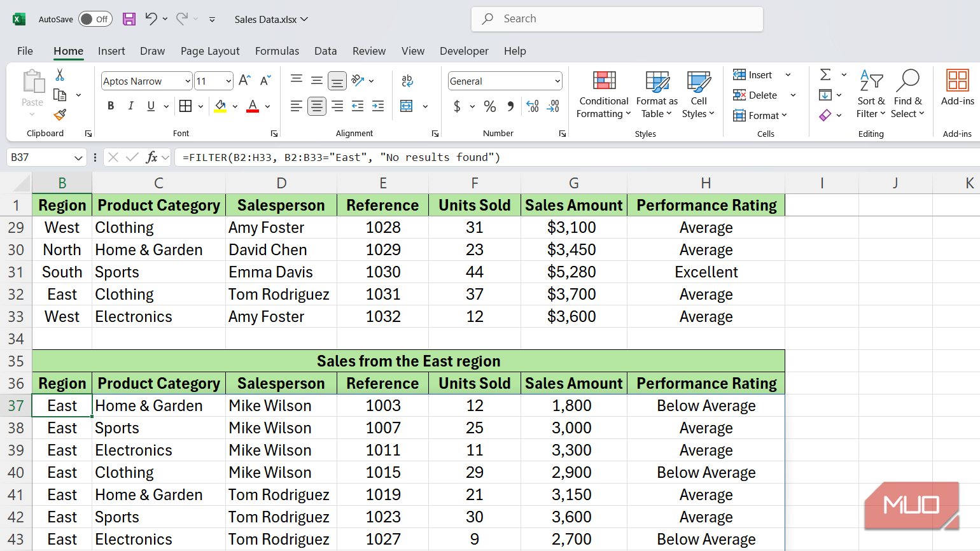The image size is (980, 551).
Task: Toggle Italic formatting
Action: pos(131,106)
